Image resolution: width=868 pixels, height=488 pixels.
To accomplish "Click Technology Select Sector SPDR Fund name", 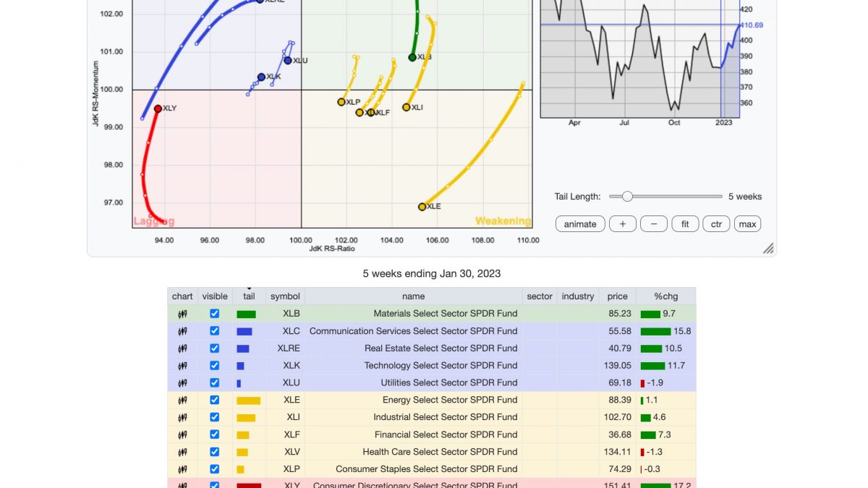I will (441, 366).
